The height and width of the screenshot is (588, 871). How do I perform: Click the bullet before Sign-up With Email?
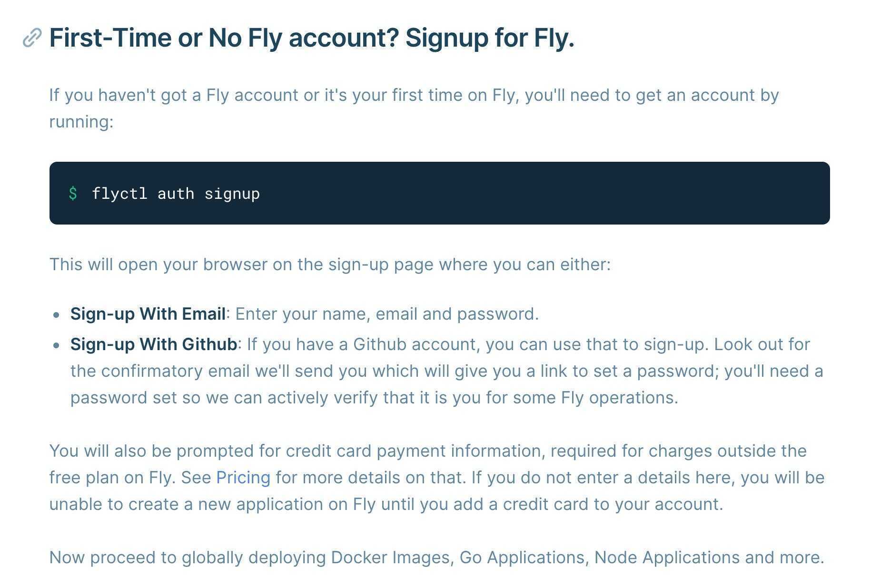[57, 314]
